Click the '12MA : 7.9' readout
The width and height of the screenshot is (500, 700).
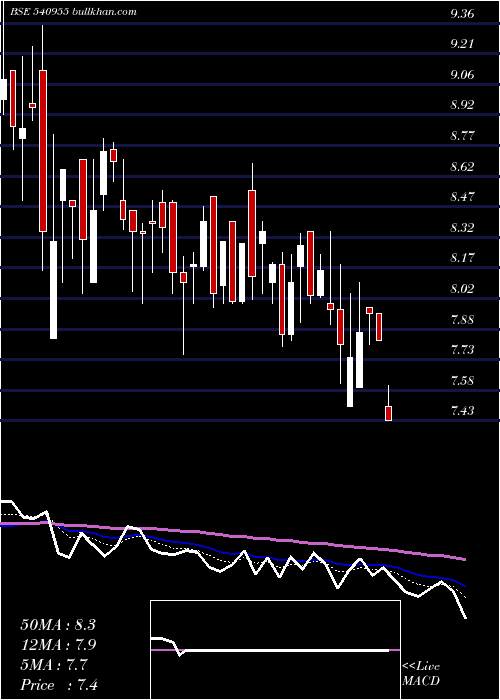click(58, 645)
